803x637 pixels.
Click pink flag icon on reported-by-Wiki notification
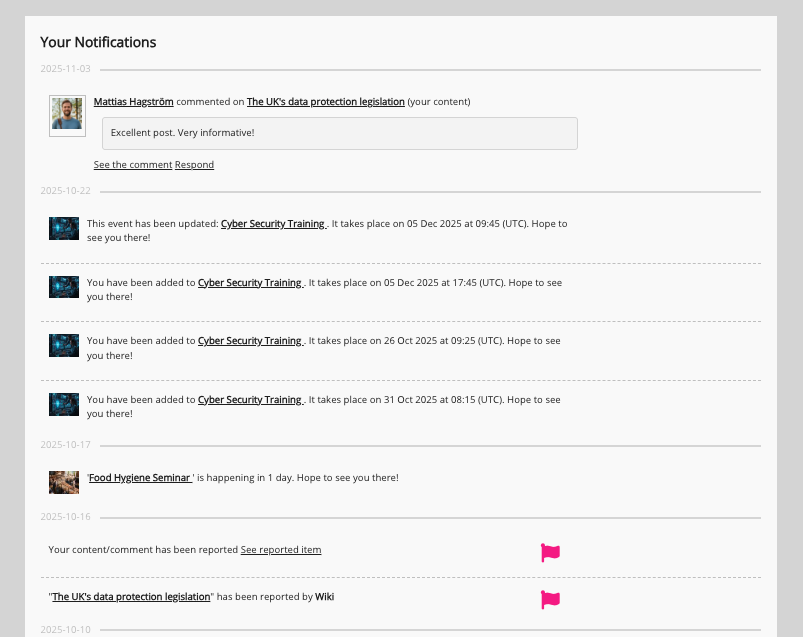coord(550,599)
